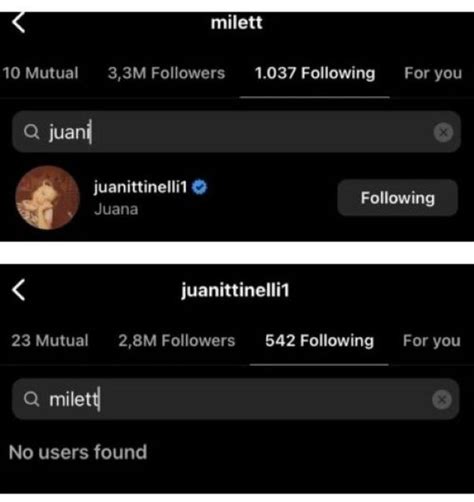This screenshot has height=502, width=474.
Task: Focus the search field containing 'juani'
Action: click(x=237, y=132)
